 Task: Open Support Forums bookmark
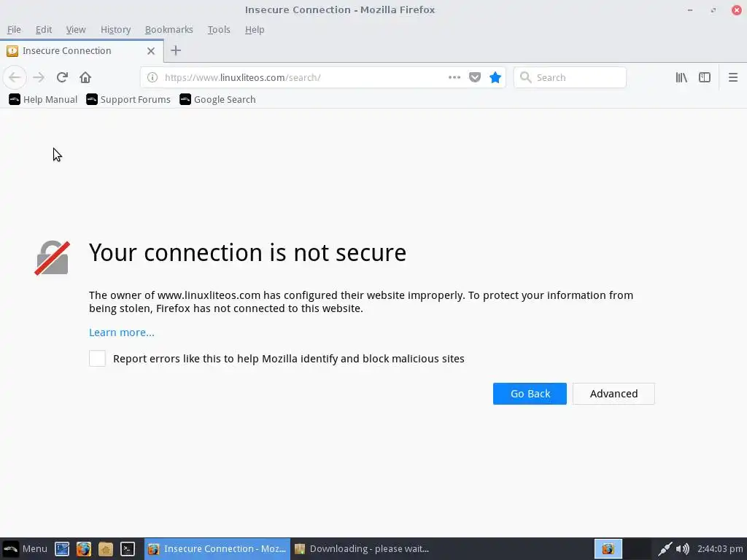point(128,99)
